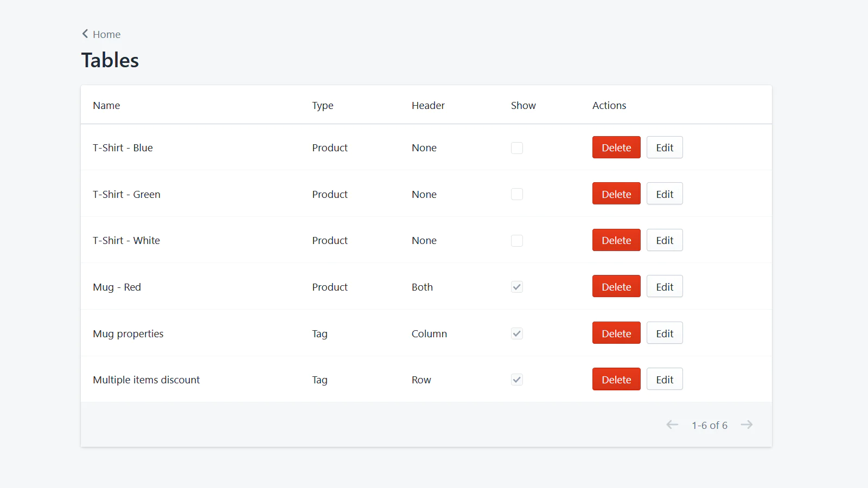Click the Type column header
This screenshot has height=488, width=868.
[x=322, y=105]
